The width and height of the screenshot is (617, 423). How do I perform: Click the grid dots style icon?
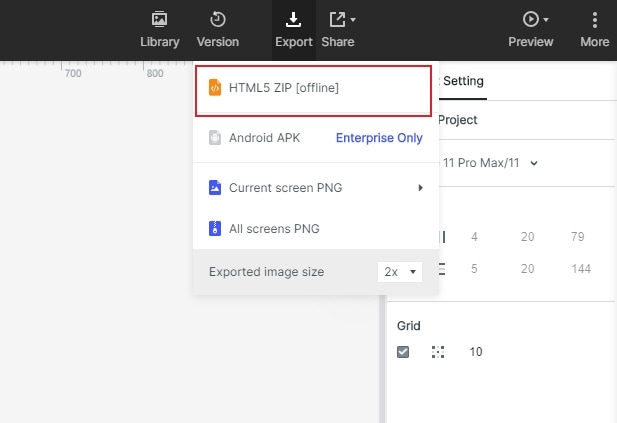(437, 352)
